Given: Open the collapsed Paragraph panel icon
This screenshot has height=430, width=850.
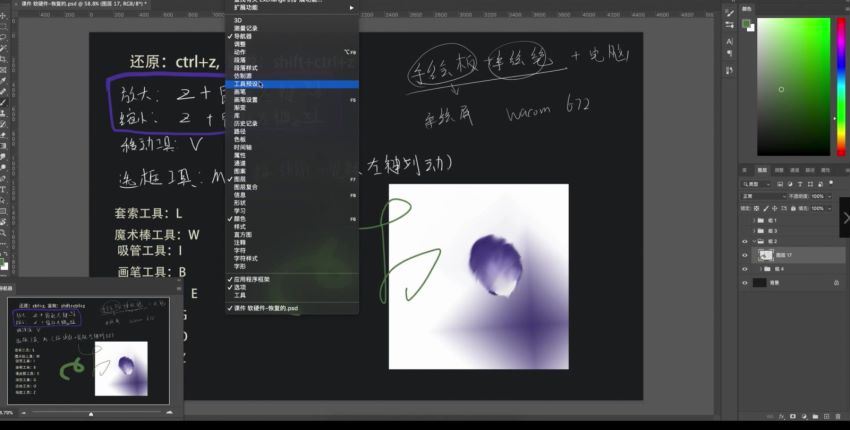Looking at the screenshot, I should pos(730,53).
